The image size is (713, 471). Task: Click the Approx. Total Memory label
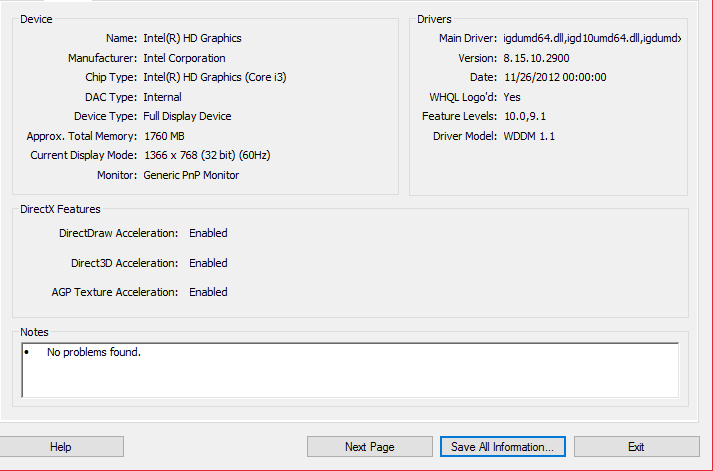click(81, 136)
